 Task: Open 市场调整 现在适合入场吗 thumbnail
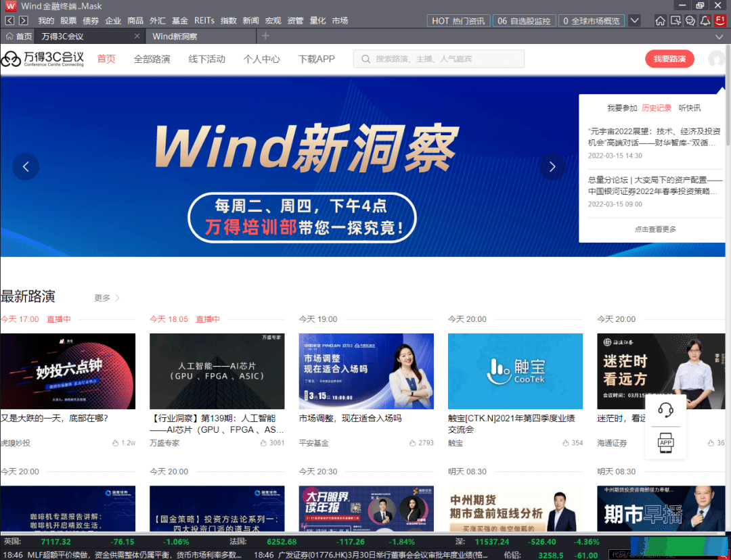coord(366,371)
